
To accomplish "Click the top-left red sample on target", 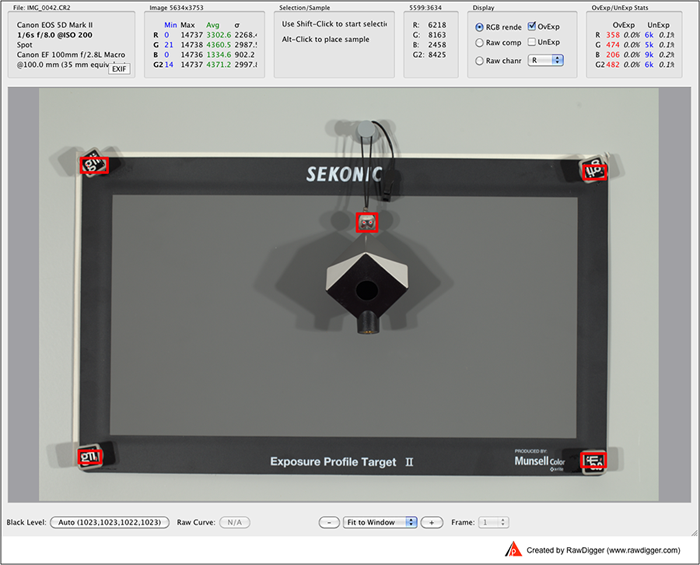I will pyautogui.click(x=94, y=165).
